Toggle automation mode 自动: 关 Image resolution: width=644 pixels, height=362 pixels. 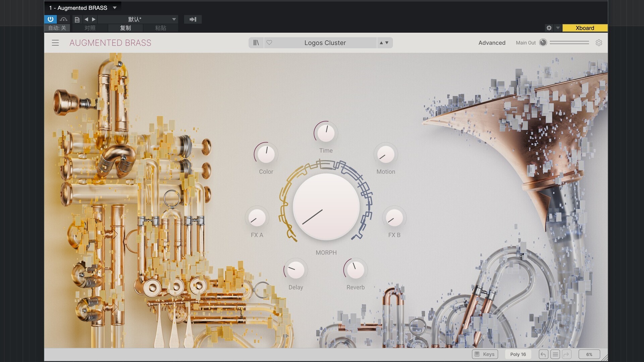57,28
